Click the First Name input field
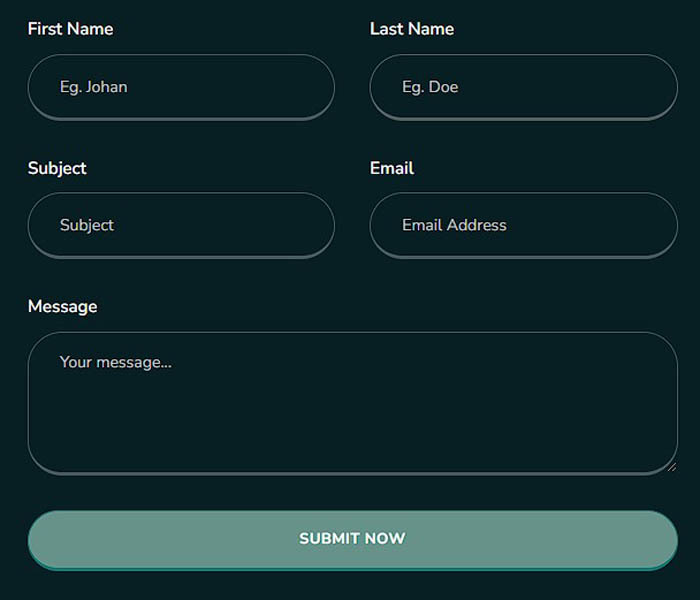This screenshot has height=600, width=700. (181, 87)
